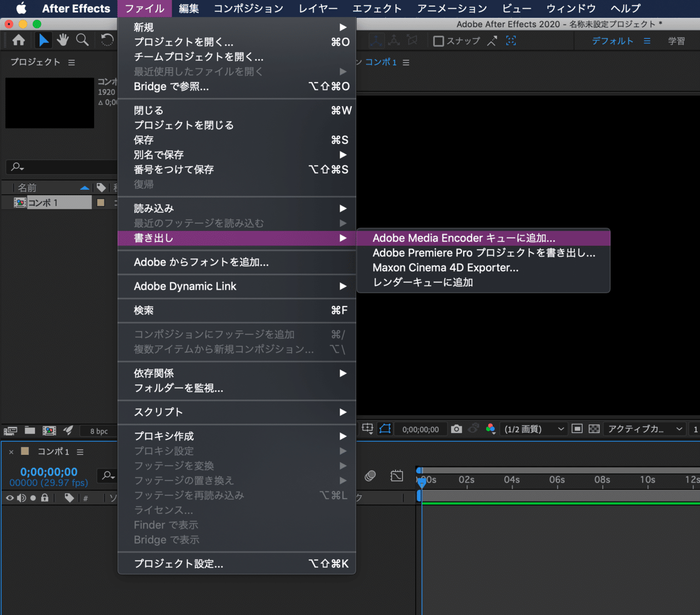Click the Project panel search field
The image size is (700, 615).
pyautogui.click(x=61, y=167)
